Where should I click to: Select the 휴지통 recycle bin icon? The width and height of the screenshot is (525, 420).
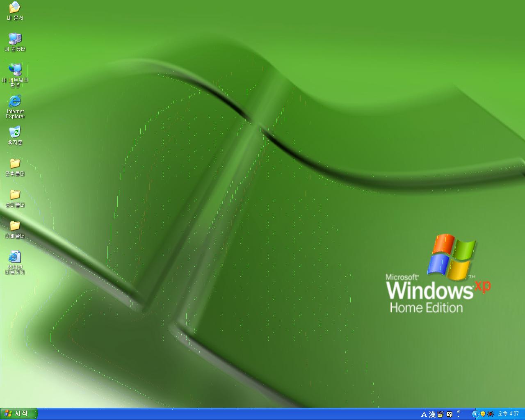coord(15,136)
